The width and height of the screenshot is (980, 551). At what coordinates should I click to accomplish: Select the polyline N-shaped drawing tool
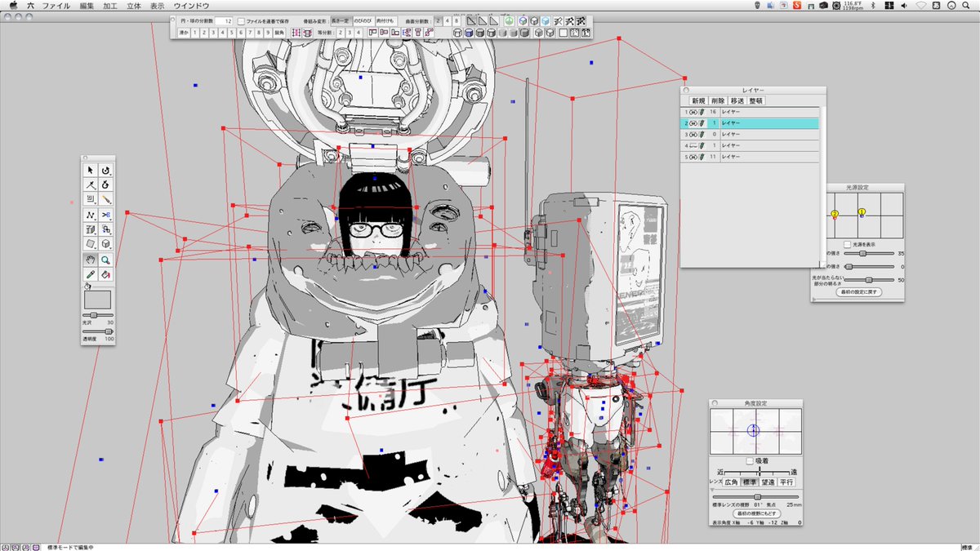pos(90,216)
